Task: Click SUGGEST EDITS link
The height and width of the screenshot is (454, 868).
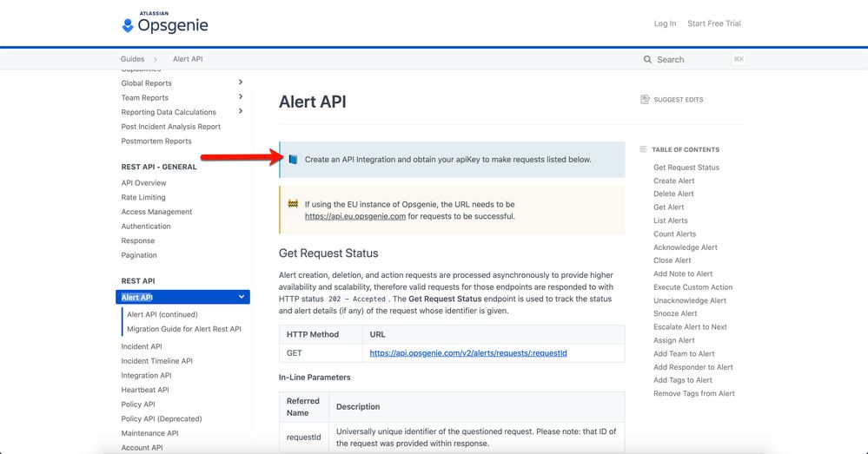Action: coord(678,100)
